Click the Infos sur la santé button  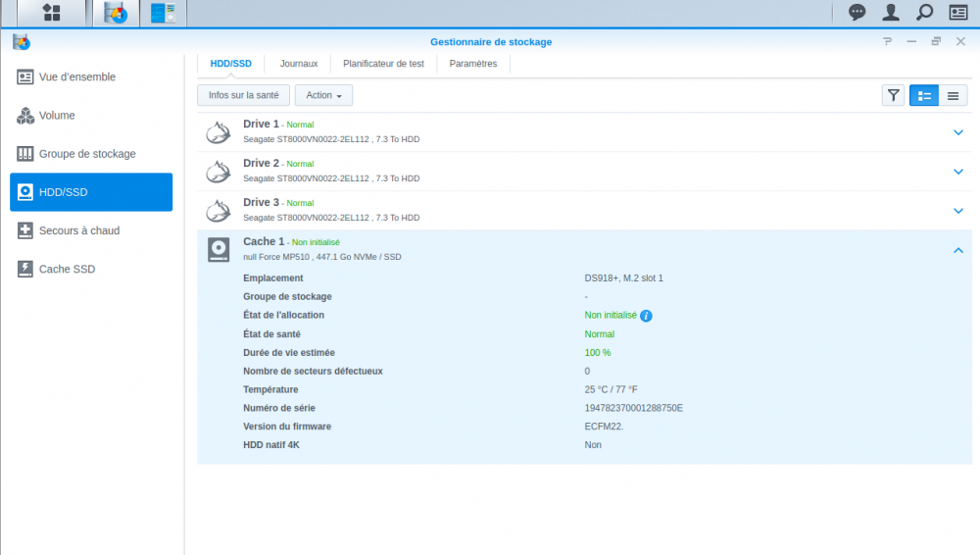pyautogui.click(x=243, y=95)
